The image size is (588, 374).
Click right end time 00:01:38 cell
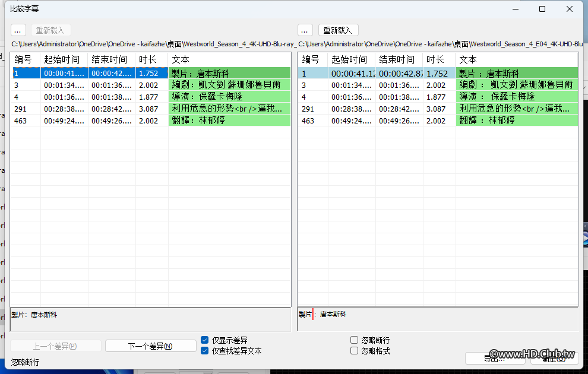click(x=399, y=97)
